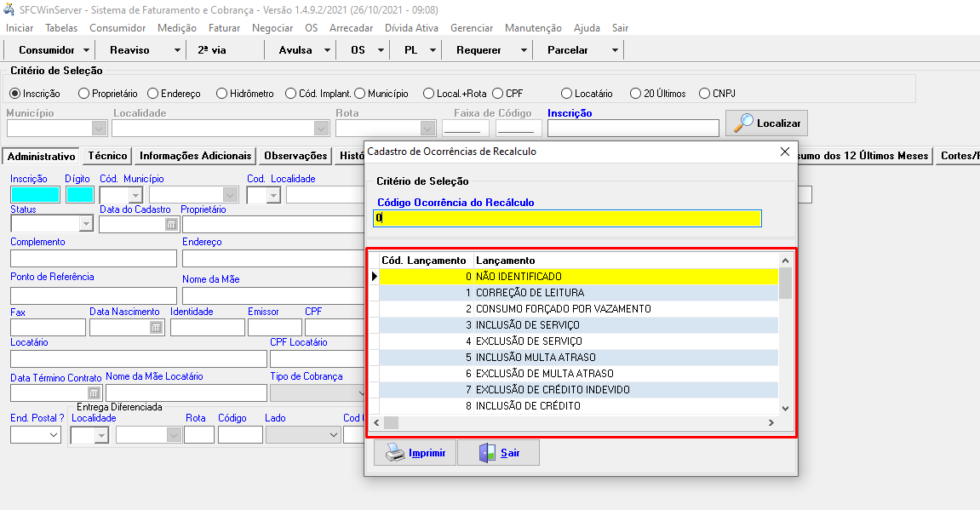This screenshot has width=980, height=510.
Task: Open calendar picker for Data Nascimento
Action: 156,327
